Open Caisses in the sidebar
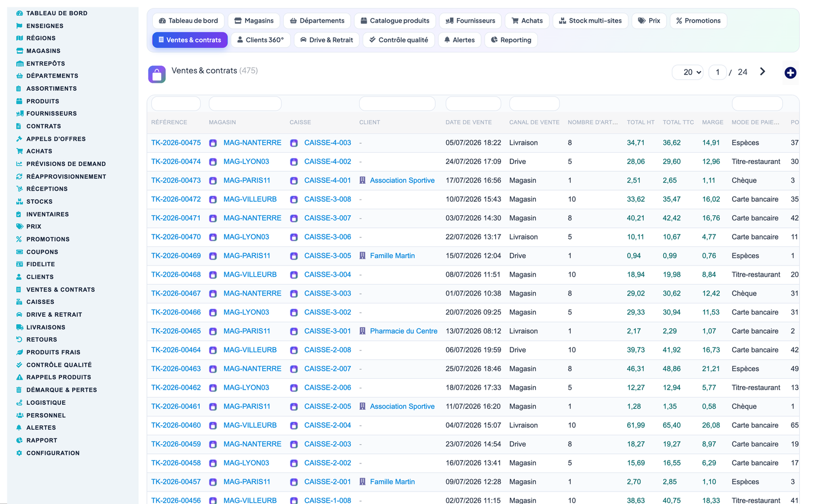The width and height of the screenshot is (815, 504). (40, 302)
